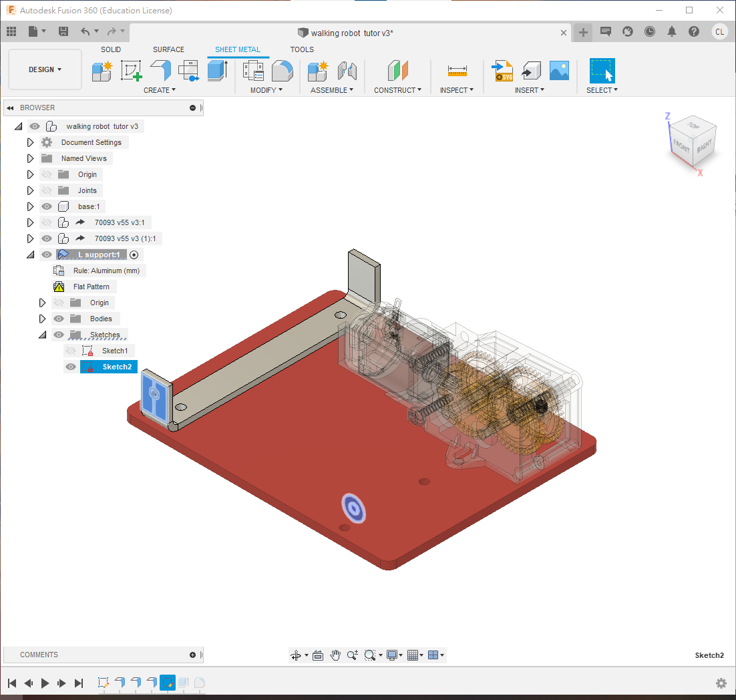Collapse the Sketches folder
736x700 pixels.
point(43,335)
